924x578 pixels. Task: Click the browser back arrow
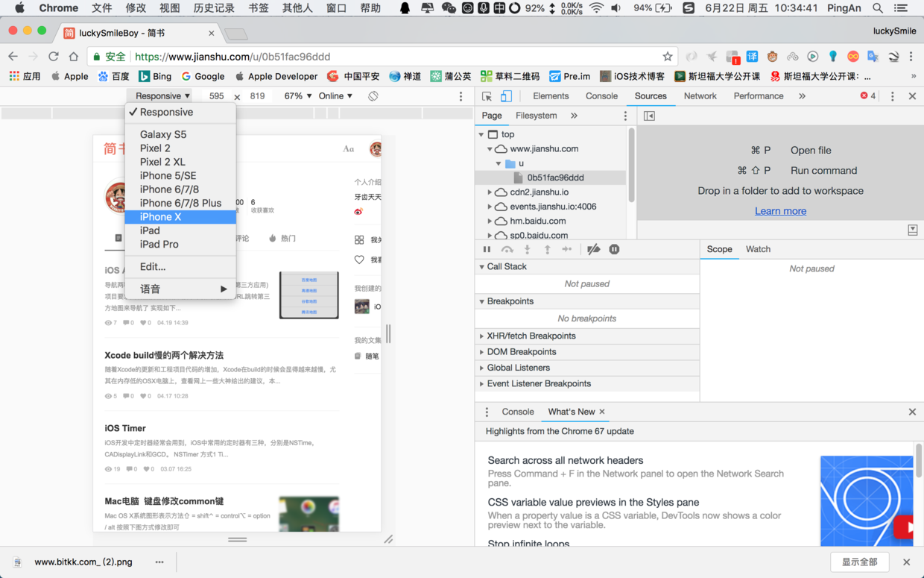click(x=13, y=57)
